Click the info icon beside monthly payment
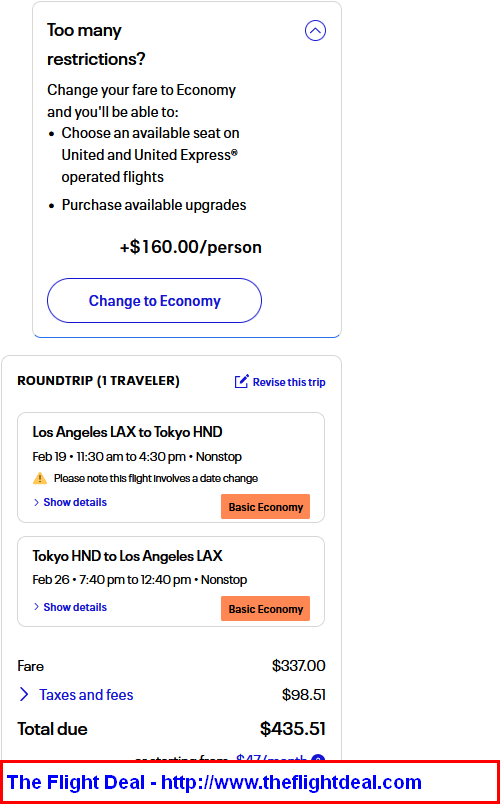 pyautogui.click(x=318, y=758)
